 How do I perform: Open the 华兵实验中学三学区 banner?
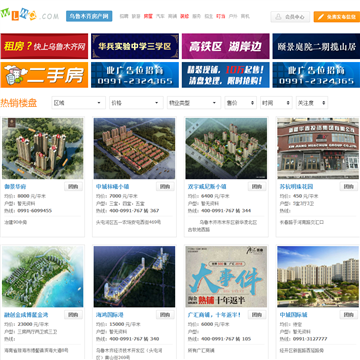click(135, 46)
